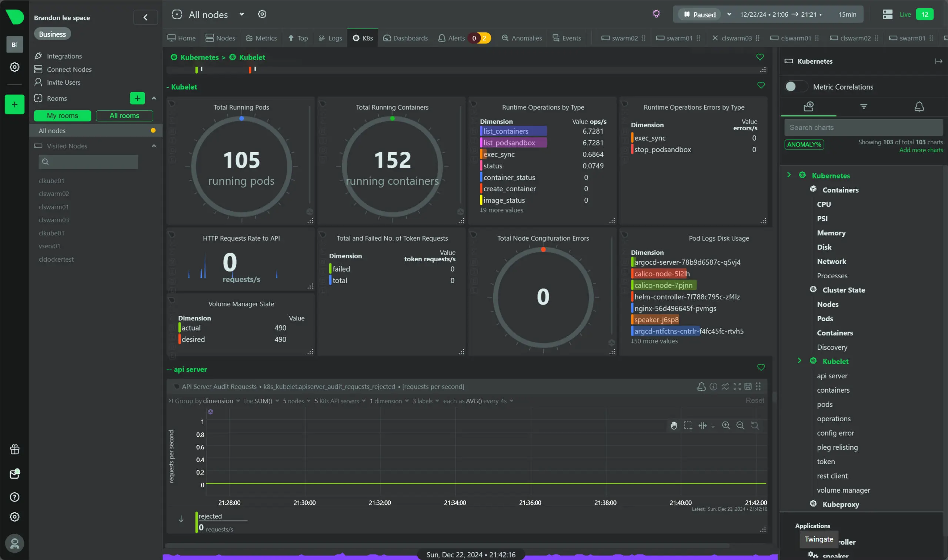This screenshot has width=948, height=560.
Task: Click the lightbulb insights icon in header
Action: (x=656, y=14)
